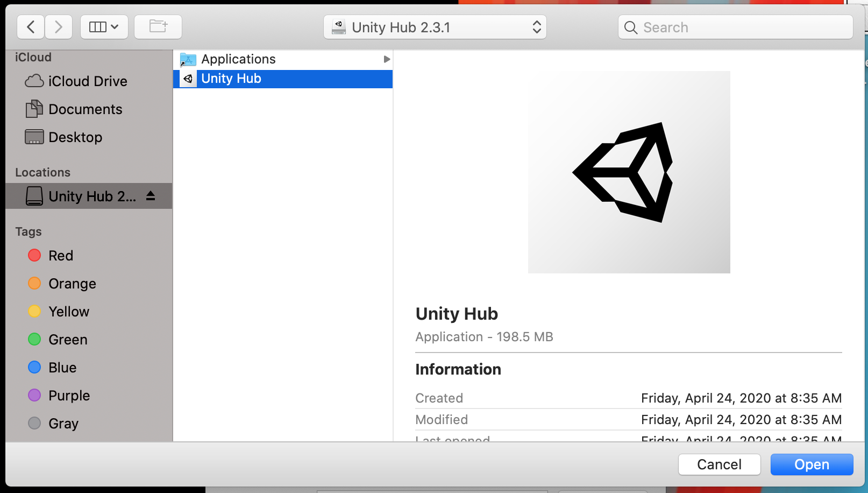Choose the Green tag
This screenshot has width=868, height=493.
tap(58, 340)
